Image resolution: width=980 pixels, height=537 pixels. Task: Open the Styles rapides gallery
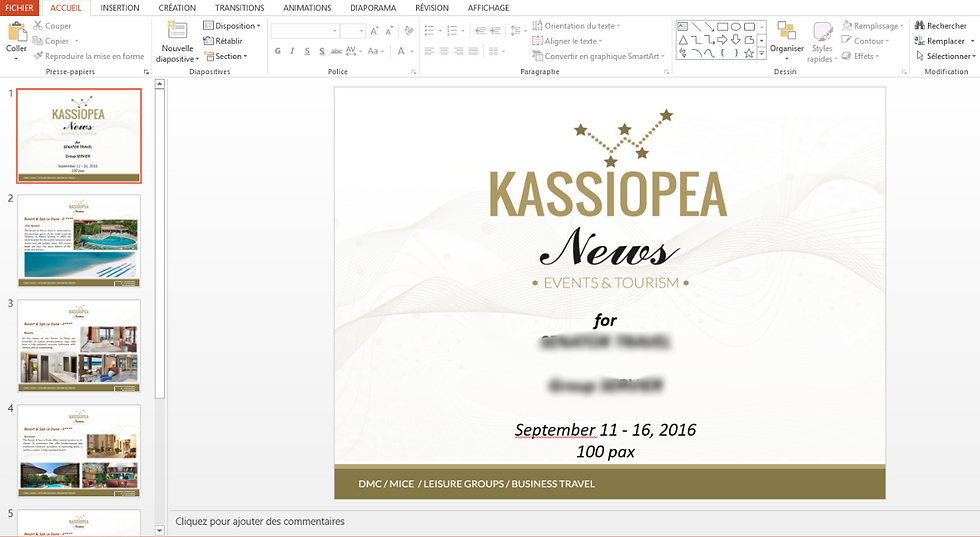point(822,42)
